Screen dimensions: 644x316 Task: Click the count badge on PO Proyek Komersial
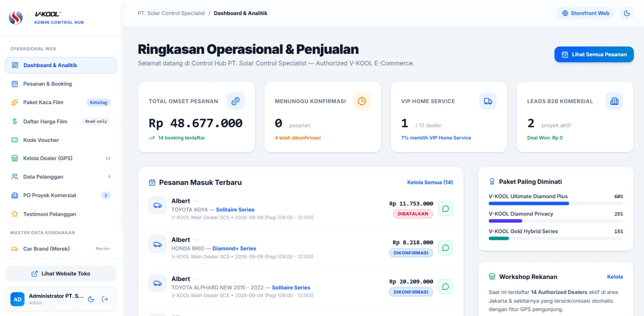(106, 195)
